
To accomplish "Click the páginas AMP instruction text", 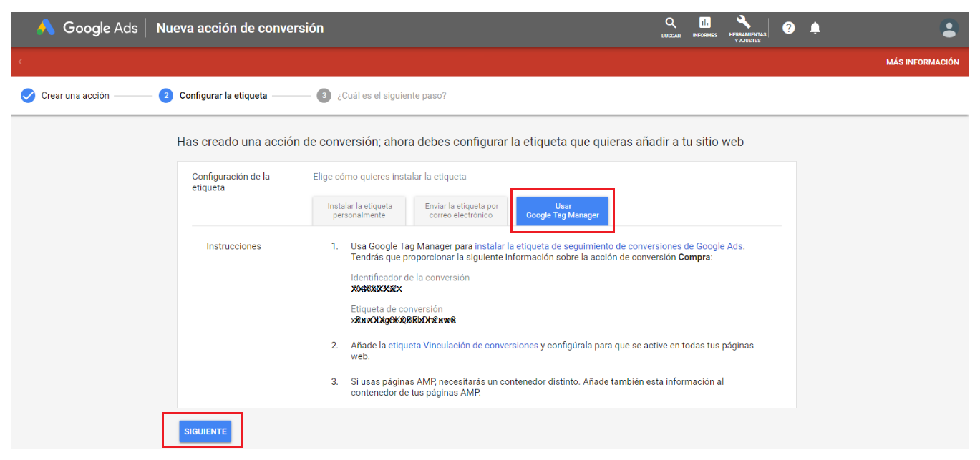I will tap(538, 387).
